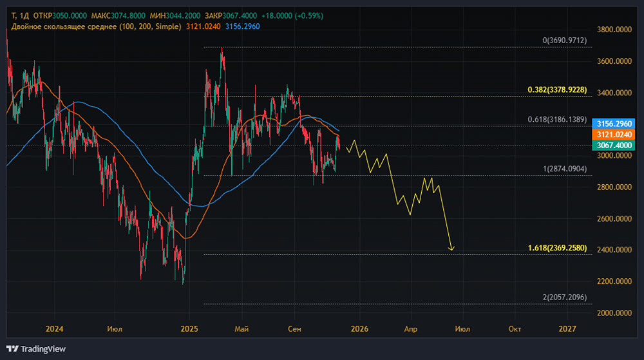Click 2026 on the time axis
Viewport: 644px width, 360px height.
point(359,329)
